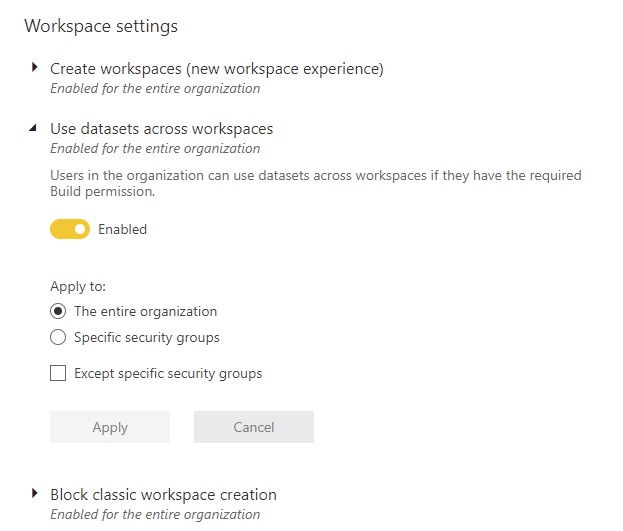The height and width of the screenshot is (531, 623).
Task: Click the Apply button
Action: click(x=110, y=427)
